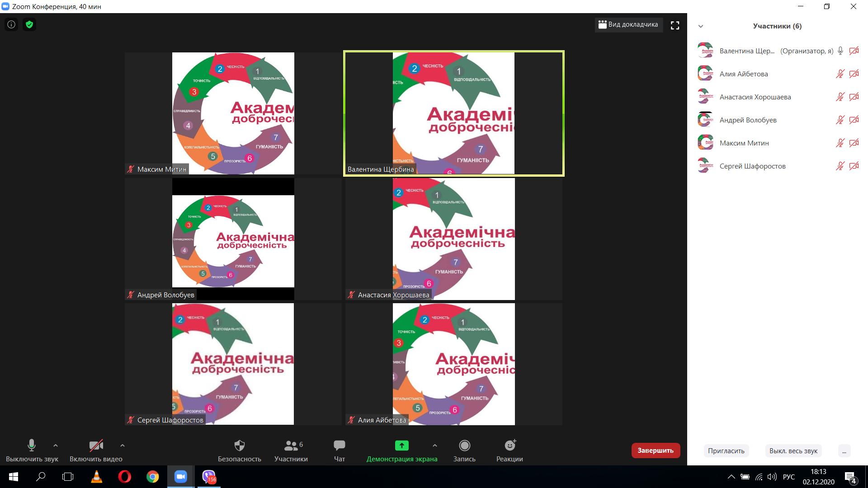Toggle Алия Айбетова's microphone in list
Image resolution: width=868 pixels, height=488 pixels.
point(840,74)
